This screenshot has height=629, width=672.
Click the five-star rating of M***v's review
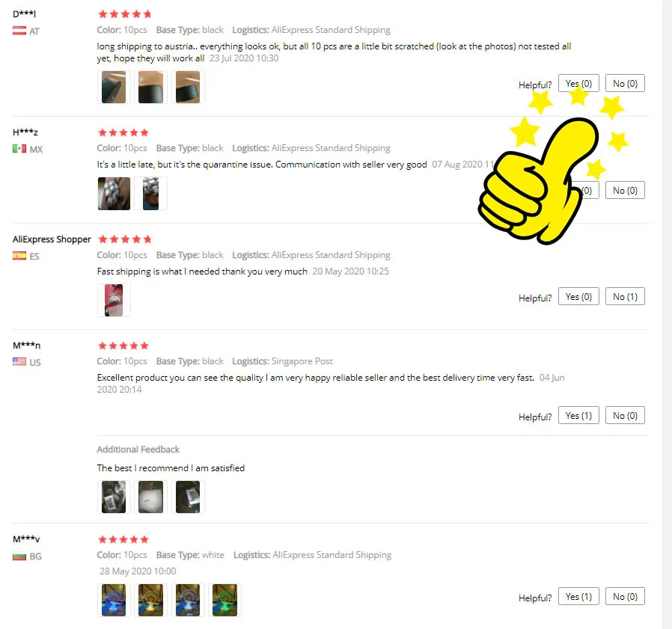coord(123,539)
